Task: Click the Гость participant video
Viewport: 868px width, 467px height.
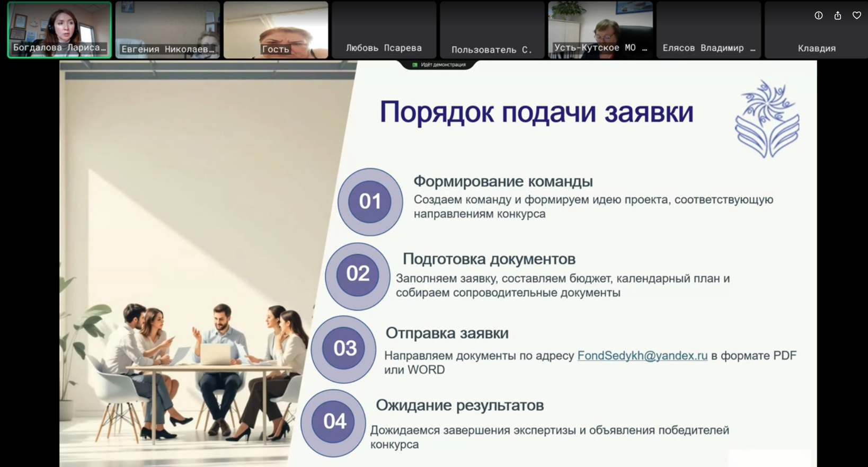Action: click(x=276, y=30)
